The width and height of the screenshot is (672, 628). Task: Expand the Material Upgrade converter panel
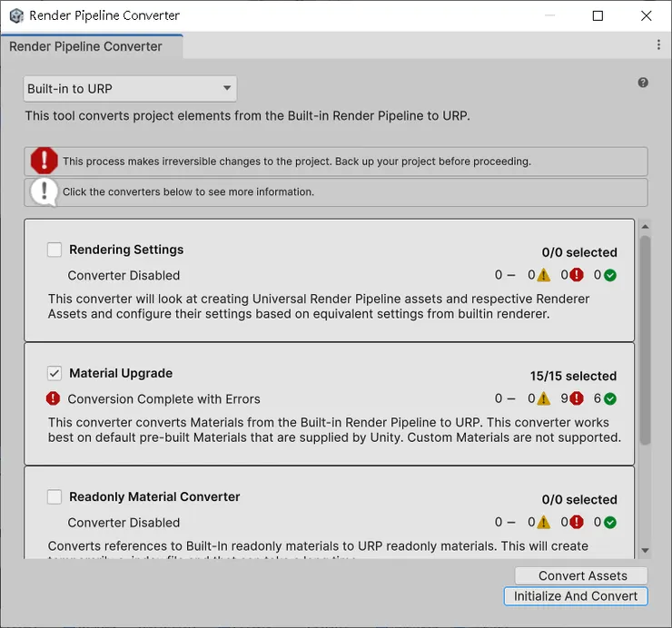pos(121,373)
